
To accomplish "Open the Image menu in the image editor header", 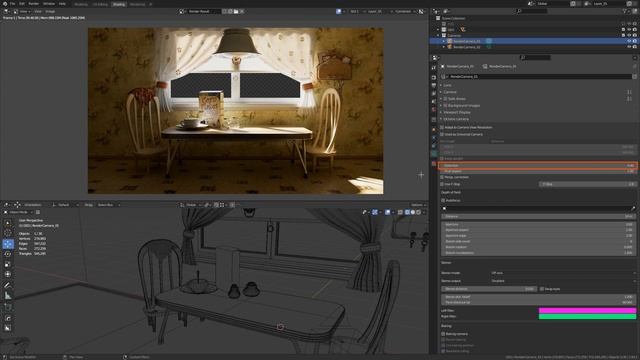I will tap(50, 11).
